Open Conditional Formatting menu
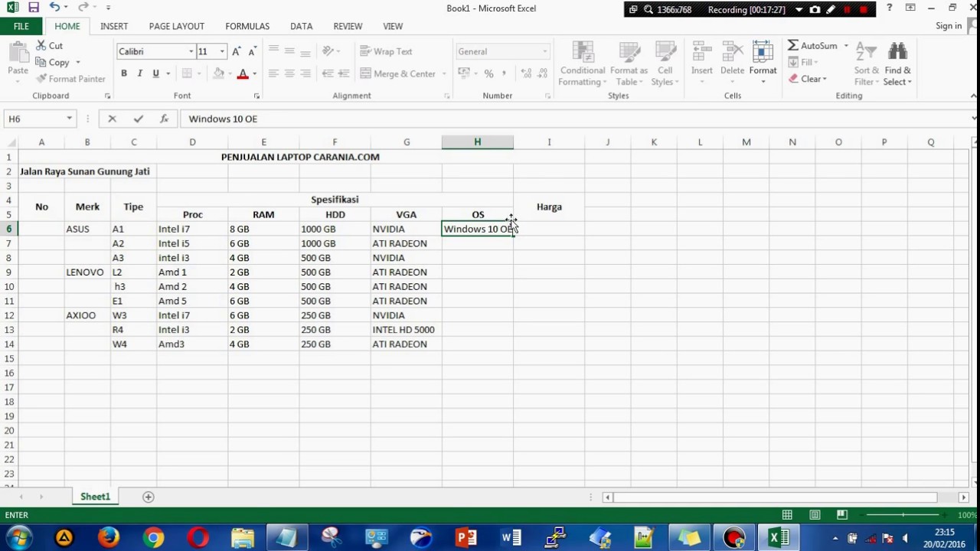The height and width of the screenshot is (551, 980). (x=582, y=64)
